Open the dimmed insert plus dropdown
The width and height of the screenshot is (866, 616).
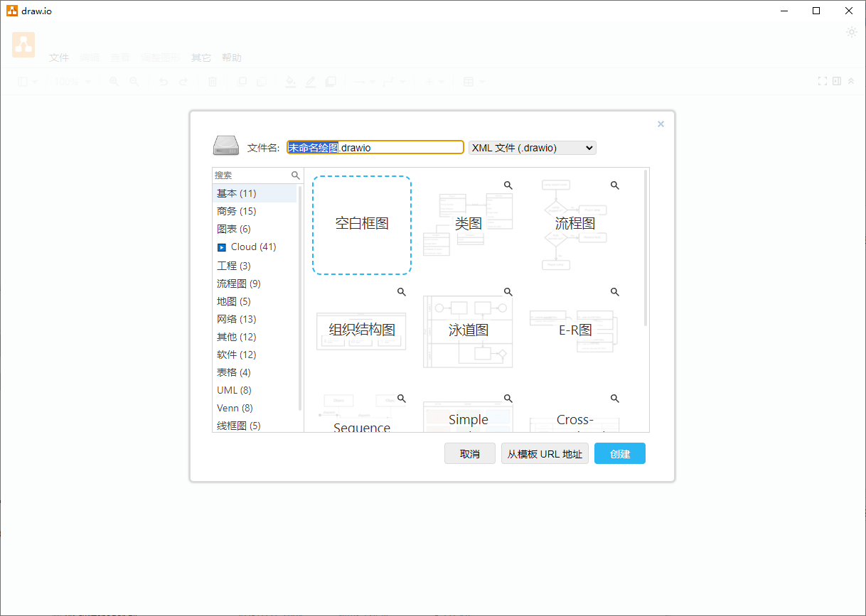(434, 82)
